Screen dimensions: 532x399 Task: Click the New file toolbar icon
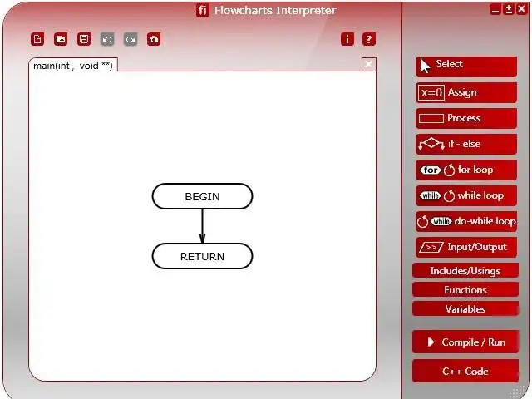[x=37, y=39]
